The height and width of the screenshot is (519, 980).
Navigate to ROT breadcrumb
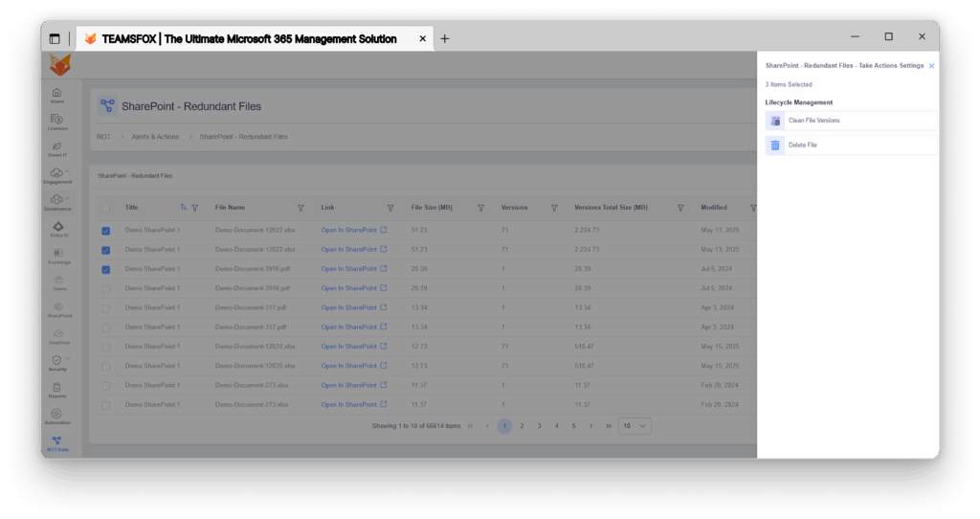point(103,137)
